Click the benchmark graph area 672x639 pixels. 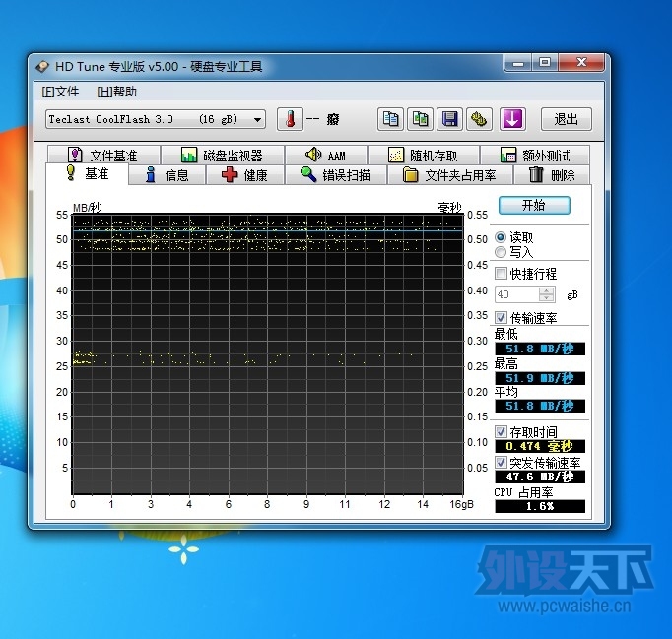click(x=268, y=354)
